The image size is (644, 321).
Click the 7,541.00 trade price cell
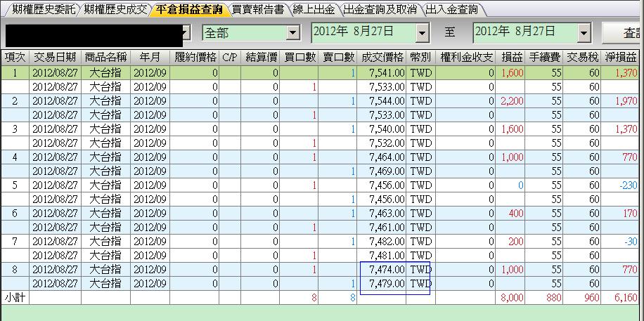pyautogui.click(x=382, y=73)
